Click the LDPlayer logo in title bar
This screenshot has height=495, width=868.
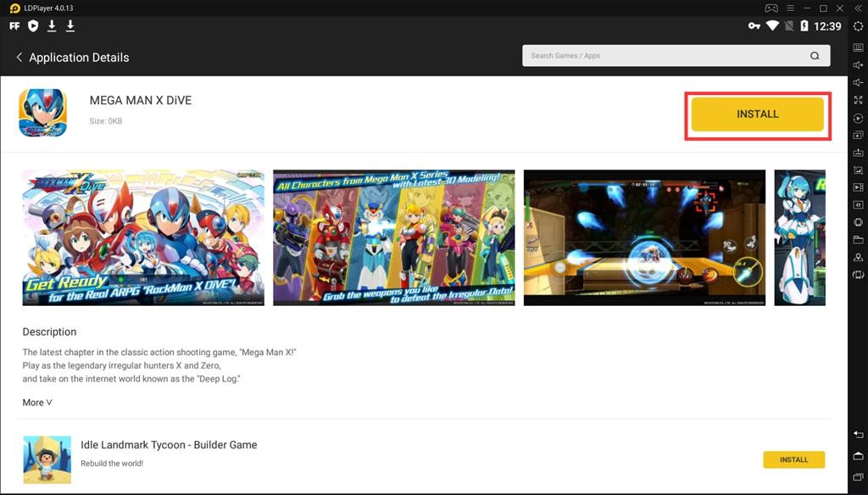point(15,8)
